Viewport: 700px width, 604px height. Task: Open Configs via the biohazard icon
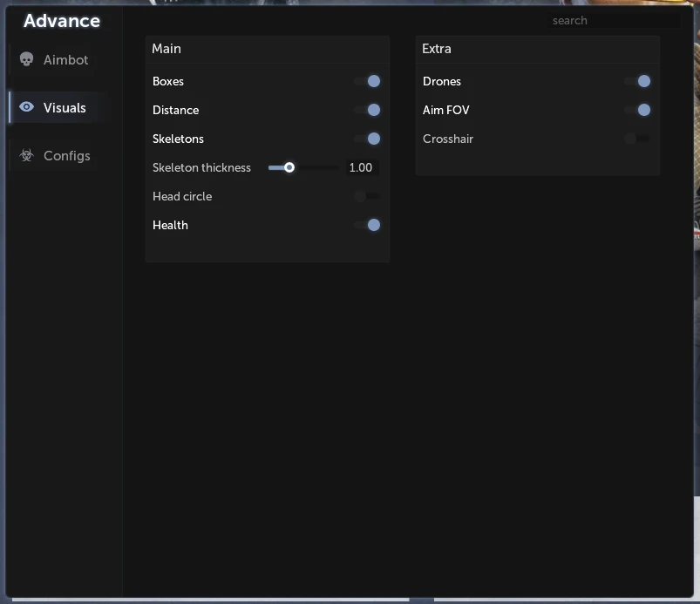click(x=27, y=155)
